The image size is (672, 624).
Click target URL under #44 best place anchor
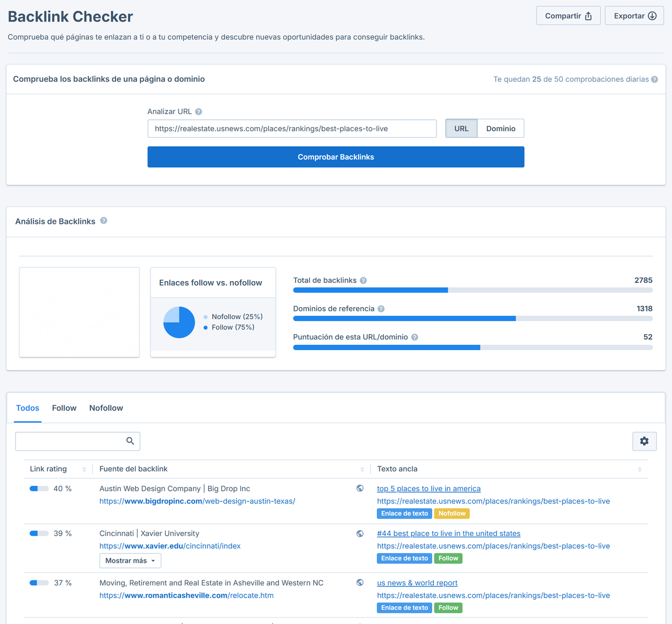[x=494, y=546]
